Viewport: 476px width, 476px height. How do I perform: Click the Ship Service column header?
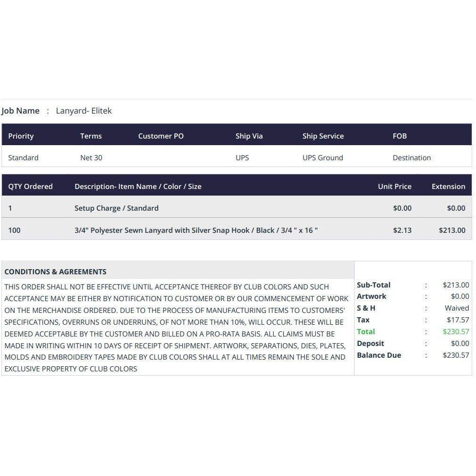tap(323, 136)
